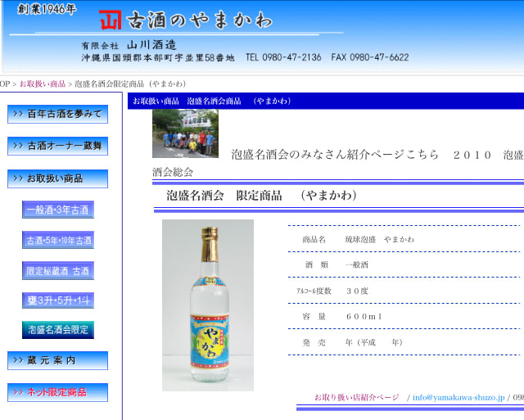The image size is (524, 420).
Task: Open 蔵元案内 sidebar button
Action: [58, 360]
